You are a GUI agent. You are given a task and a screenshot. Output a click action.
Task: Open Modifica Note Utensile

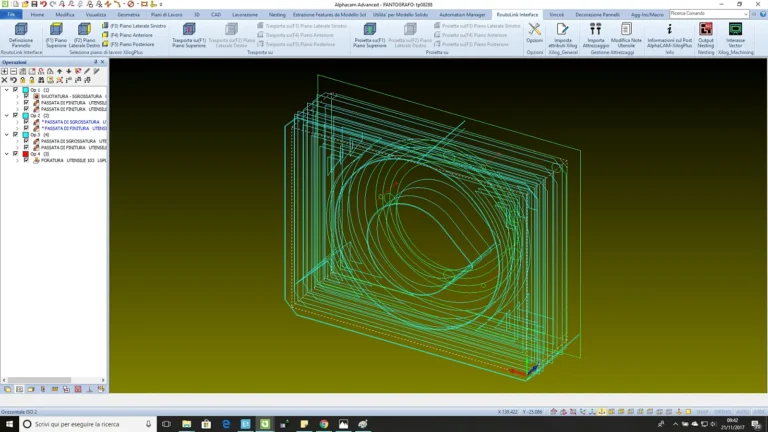pyautogui.click(x=626, y=34)
